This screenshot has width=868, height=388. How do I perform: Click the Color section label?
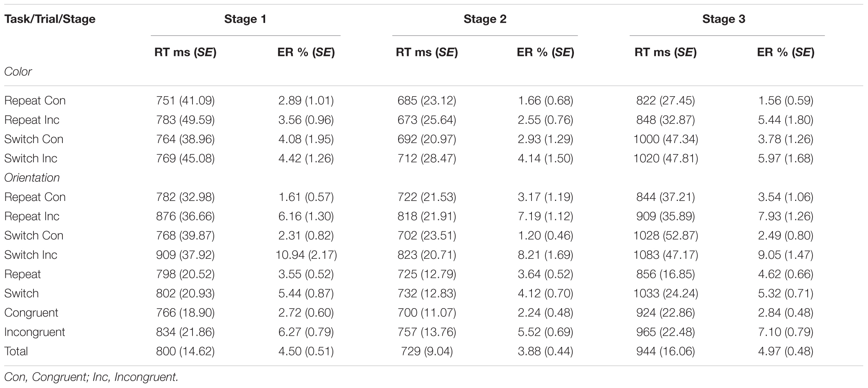pos(18,72)
